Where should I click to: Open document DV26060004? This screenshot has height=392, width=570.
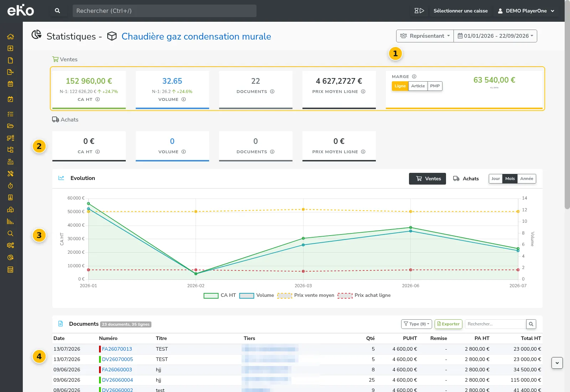(x=118, y=380)
